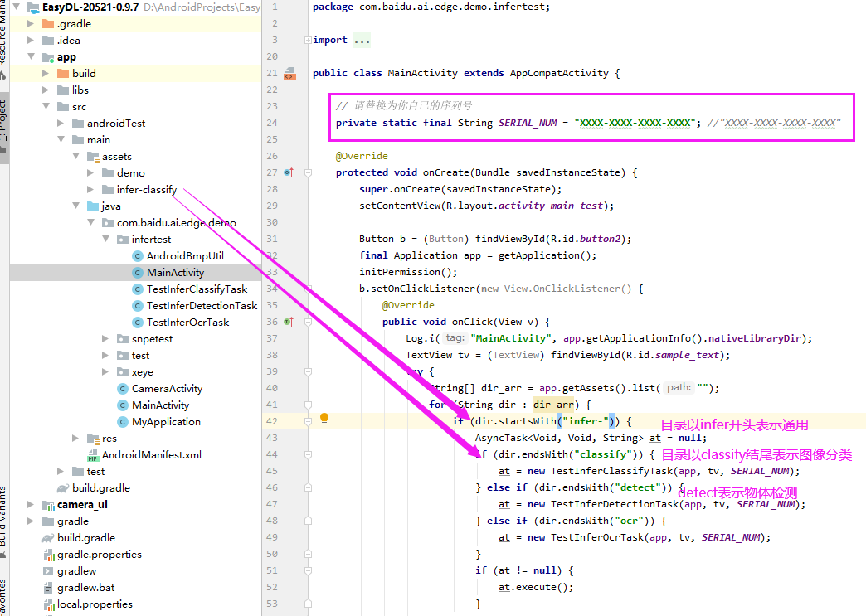This screenshot has width=866, height=616.
Task: Select the MyApplication class icon
Action: tap(123, 422)
